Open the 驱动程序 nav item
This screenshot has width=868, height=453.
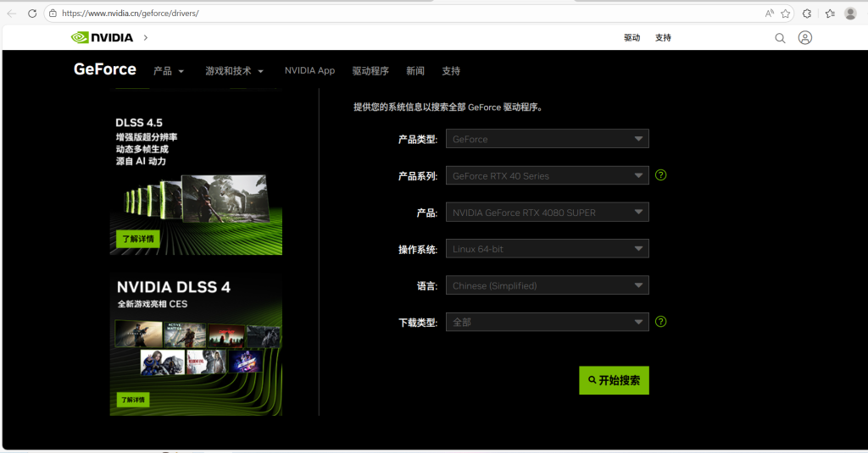[x=370, y=71]
